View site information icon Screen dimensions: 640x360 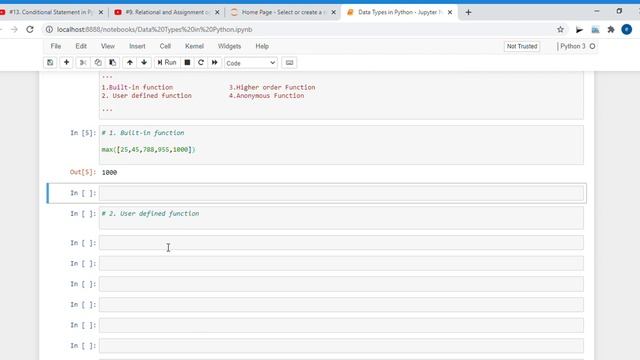(x=49, y=29)
